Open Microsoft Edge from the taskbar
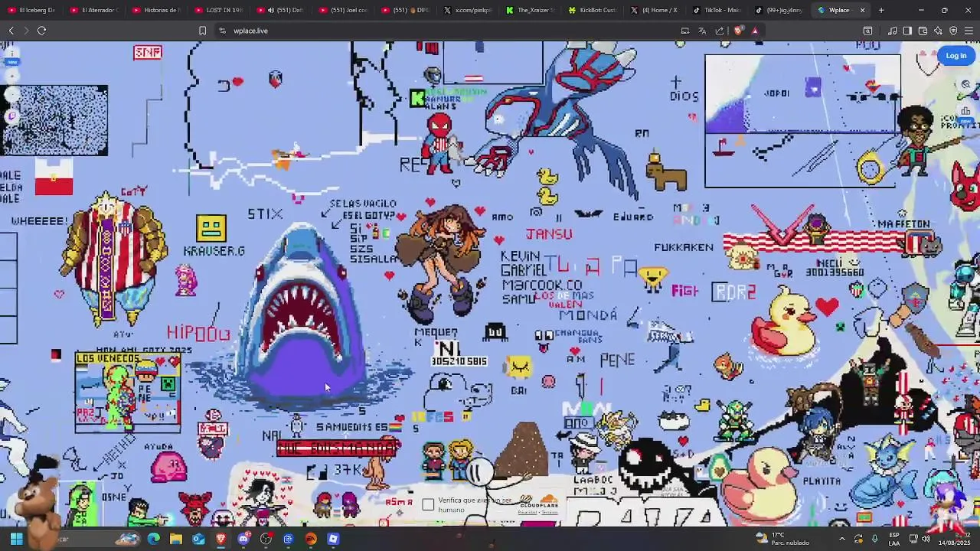The width and height of the screenshot is (980, 551). click(x=153, y=539)
